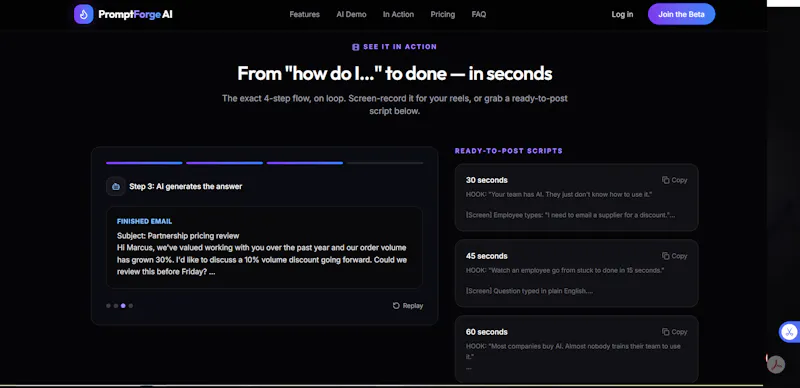Click the copy icon for the 45 seconds script
Viewport: 800px width, 388px height.
click(x=665, y=256)
